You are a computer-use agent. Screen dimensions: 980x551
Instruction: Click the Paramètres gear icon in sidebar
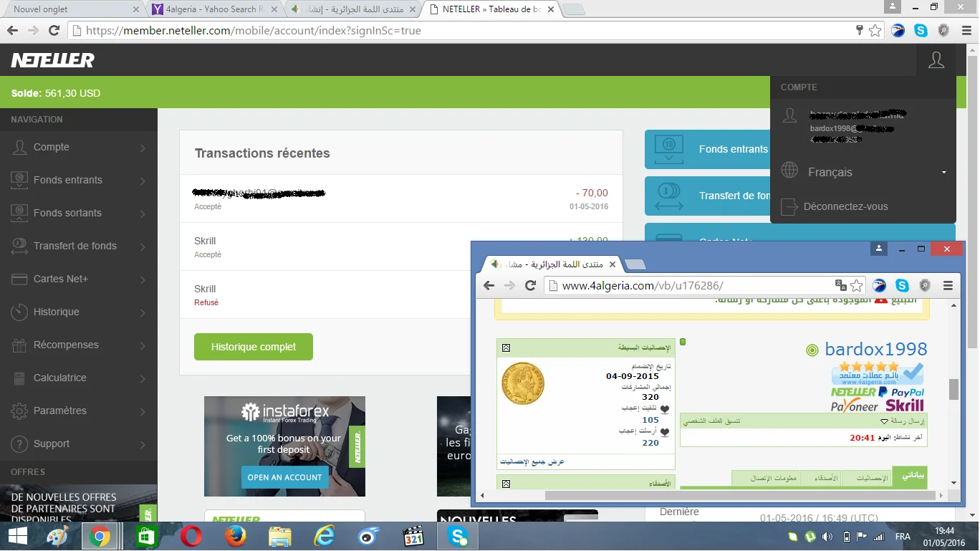[19, 411]
